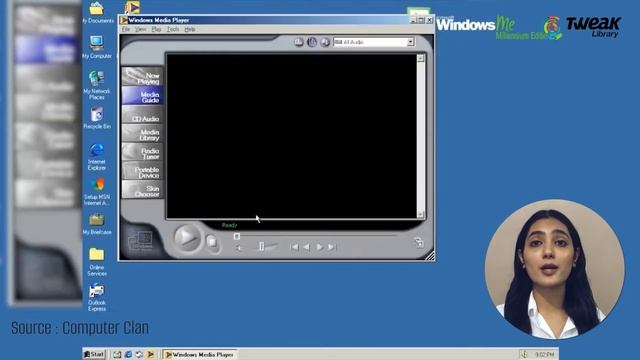Skip to next track
The width and height of the screenshot is (640, 360).
pyautogui.click(x=331, y=247)
